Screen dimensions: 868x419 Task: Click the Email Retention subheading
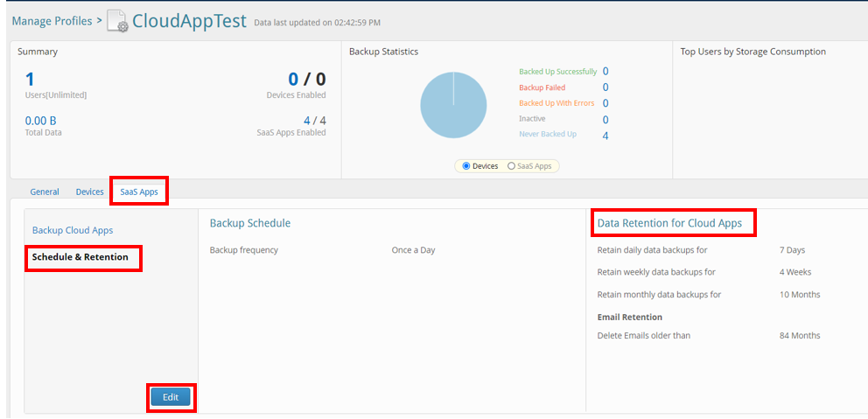click(x=630, y=318)
